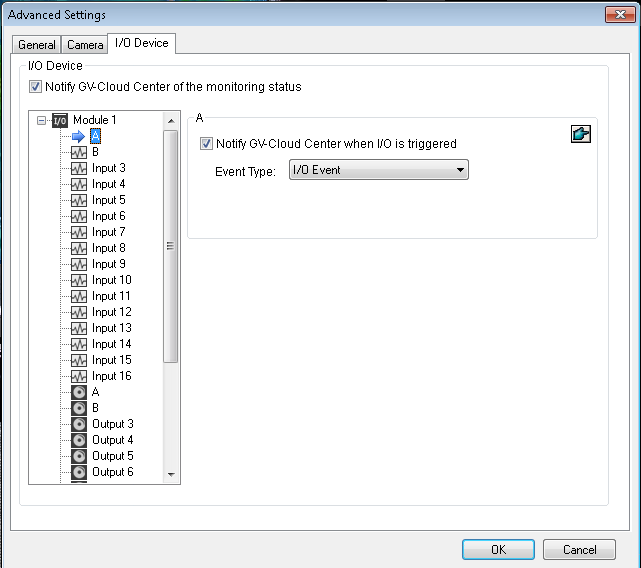Toggle Notify GV-Cloud Center of monitoring status
This screenshot has height=568, width=641.
tap(37, 87)
